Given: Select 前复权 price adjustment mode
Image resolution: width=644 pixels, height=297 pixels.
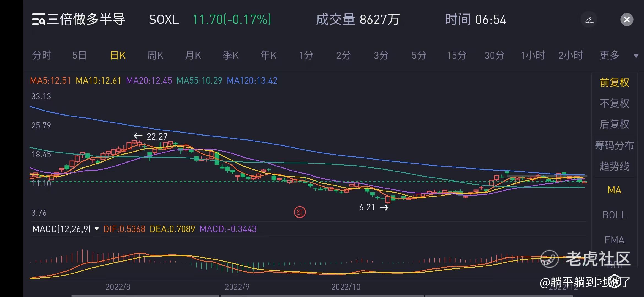Looking at the screenshot, I should click(x=614, y=82).
